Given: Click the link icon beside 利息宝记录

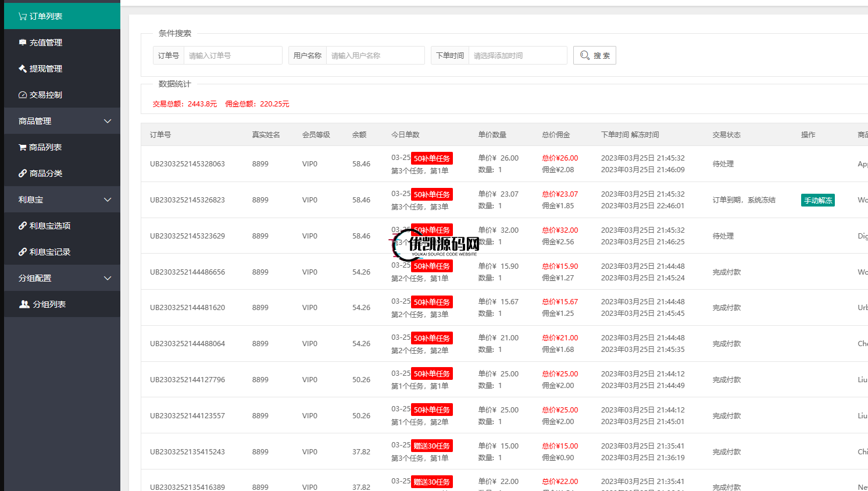Looking at the screenshot, I should click(x=23, y=252).
